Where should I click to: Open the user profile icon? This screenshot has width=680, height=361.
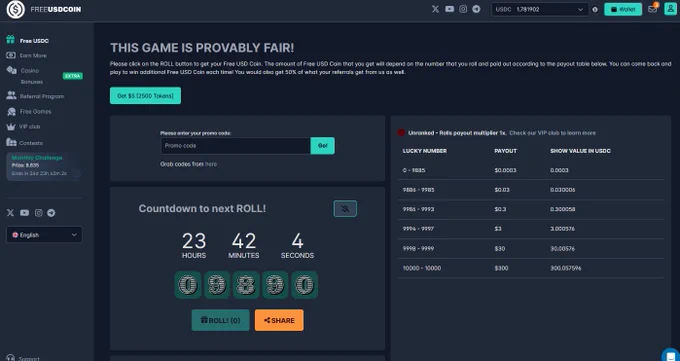tap(670, 9)
